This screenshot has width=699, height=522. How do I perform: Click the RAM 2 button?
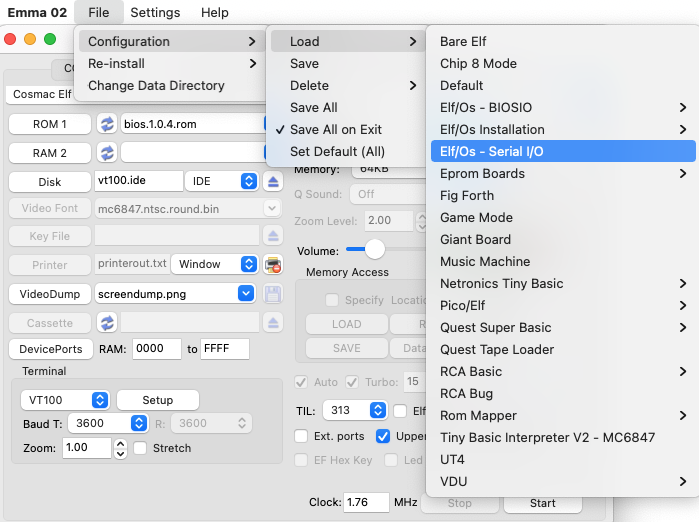pos(50,153)
